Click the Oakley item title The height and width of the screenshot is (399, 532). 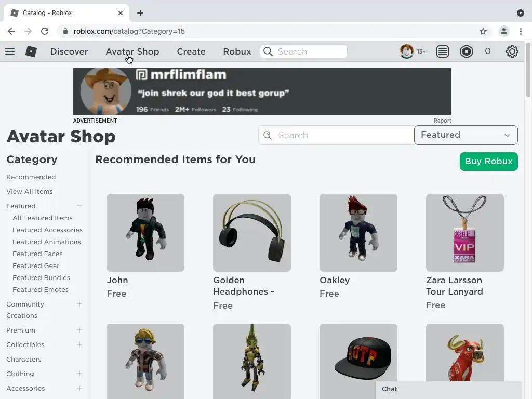pyautogui.click(x=335, y=280)
